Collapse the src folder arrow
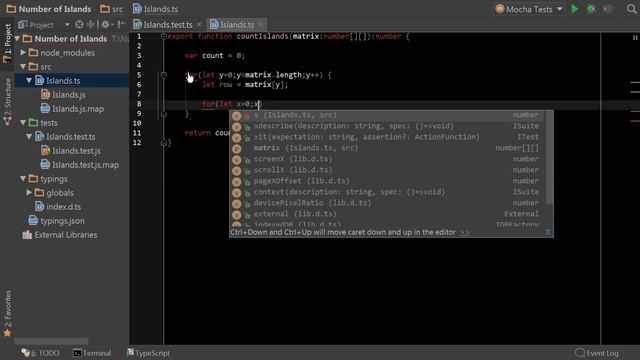The width and height of the screenshot is (640, 360). pyautogui.click(x=23, y=67)
